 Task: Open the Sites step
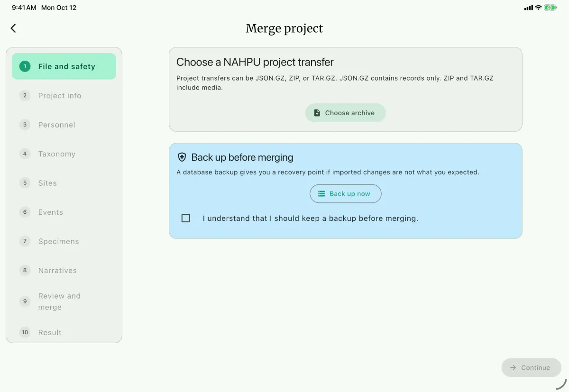click(x=64, y=183)
